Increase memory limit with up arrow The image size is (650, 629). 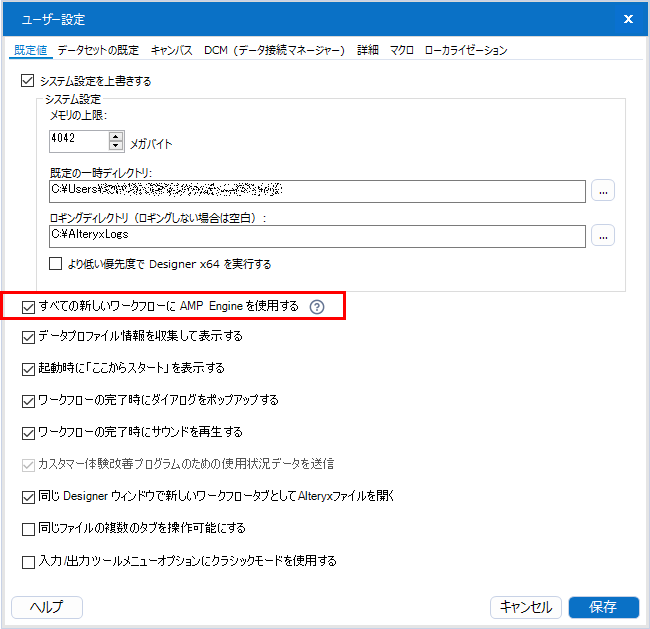click(x=116, y=136)
